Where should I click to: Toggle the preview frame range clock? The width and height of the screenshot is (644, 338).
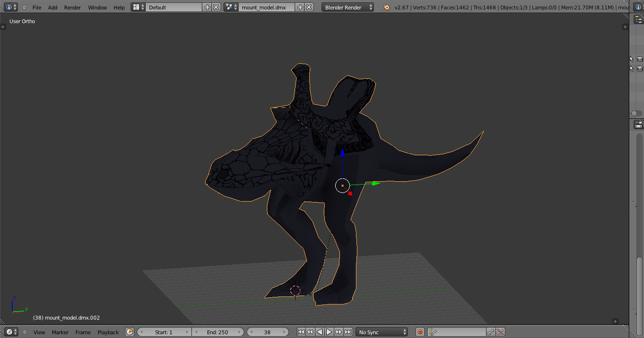(x=130, y=332)
